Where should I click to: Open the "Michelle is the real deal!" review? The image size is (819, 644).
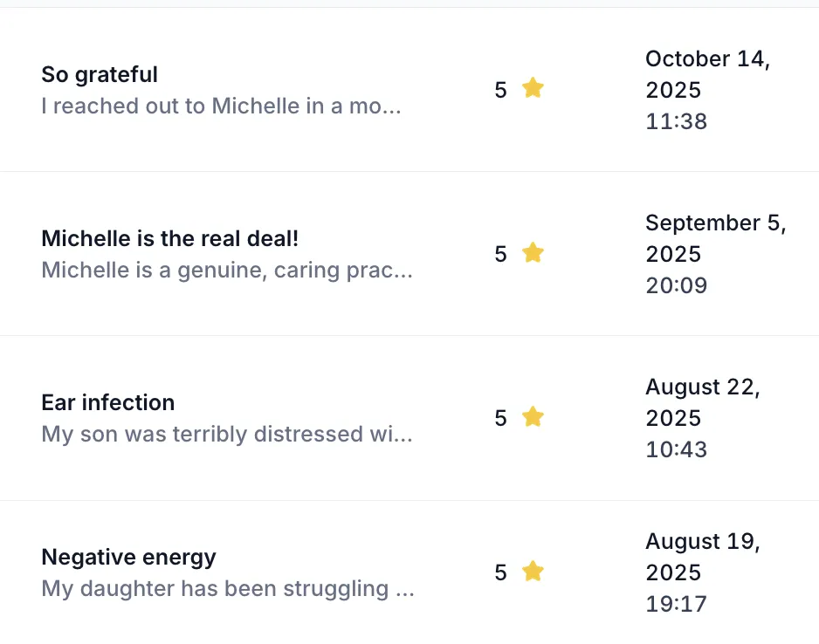coord(170,239)
